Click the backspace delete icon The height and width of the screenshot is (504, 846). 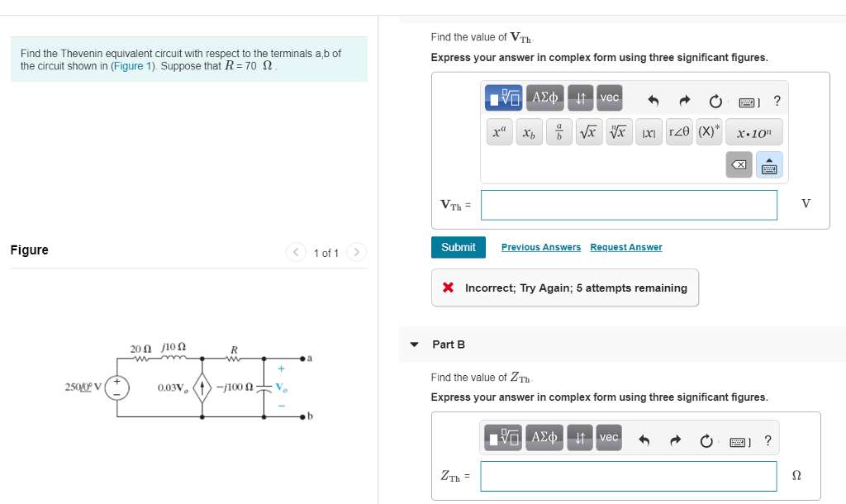pos(739,164)
